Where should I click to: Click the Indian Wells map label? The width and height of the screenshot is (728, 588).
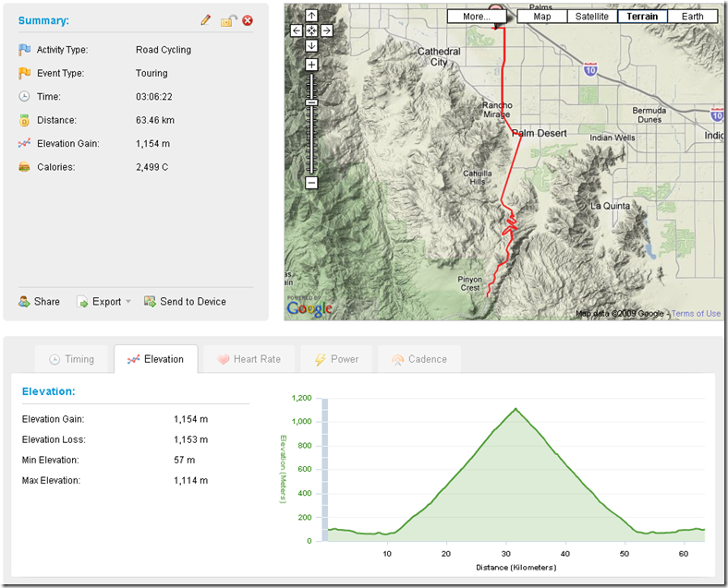pos(612,138)
